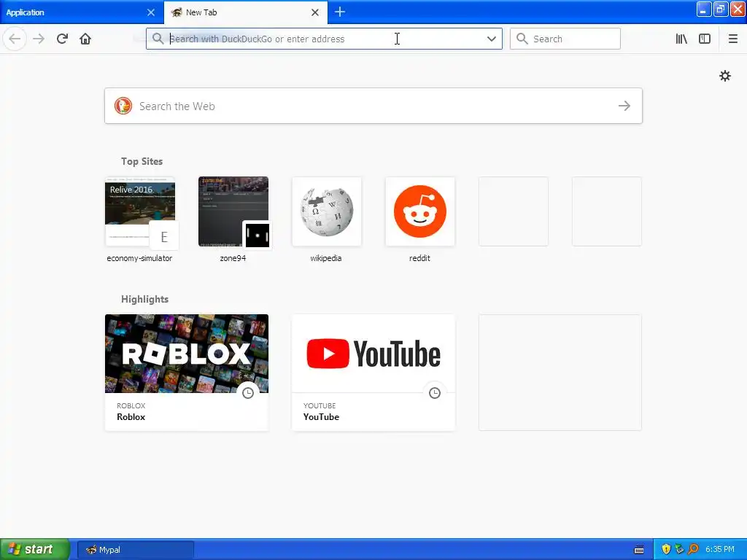Open the YouTube highlight card
Image resolution: width=747 pixels, height=560 pixels.
(x=373, y=373)
